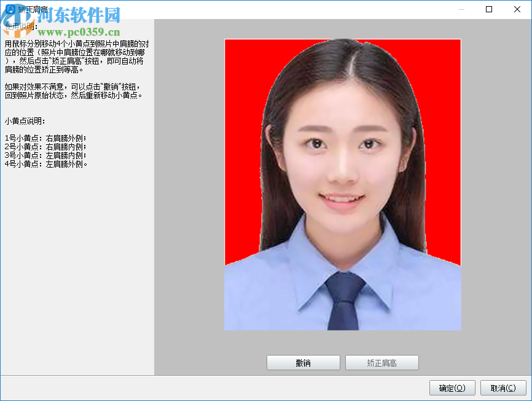Click the 撤销 (Undo) button

303,363
